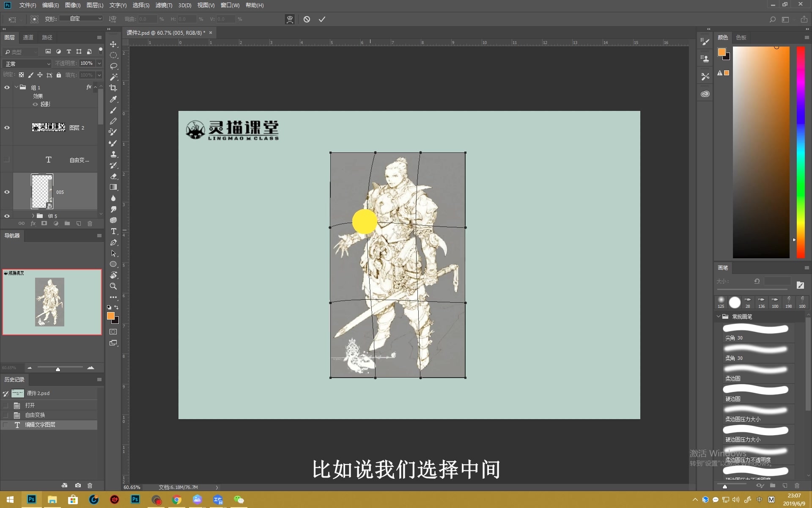
Task: Cancel the warp transform
Action: [307, 19]
